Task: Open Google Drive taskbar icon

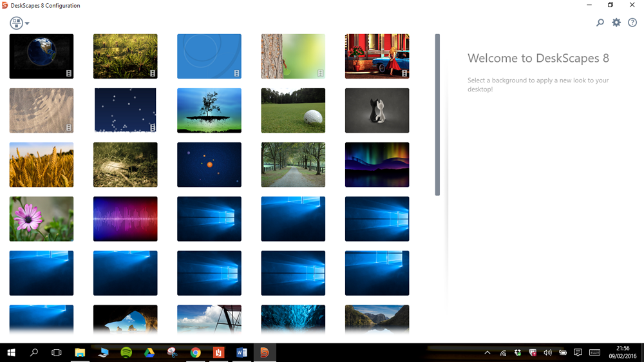Action: tap(149, 352)
